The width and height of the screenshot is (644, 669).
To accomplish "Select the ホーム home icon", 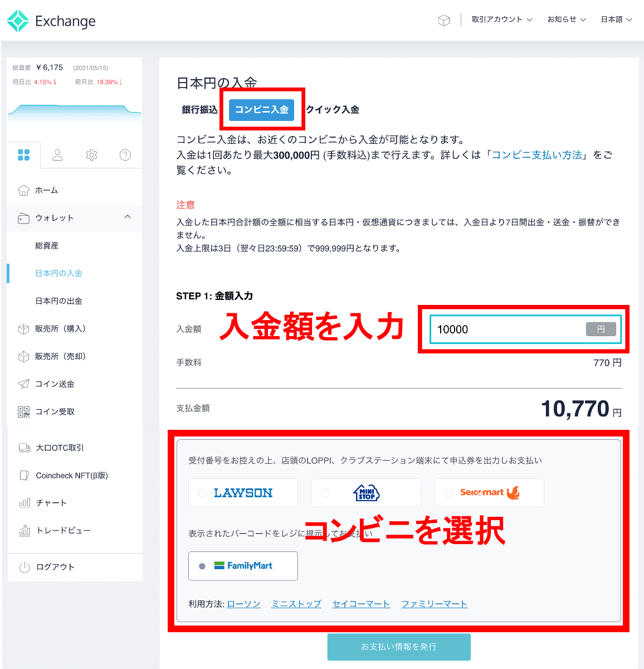I will (x=23, y=190).
